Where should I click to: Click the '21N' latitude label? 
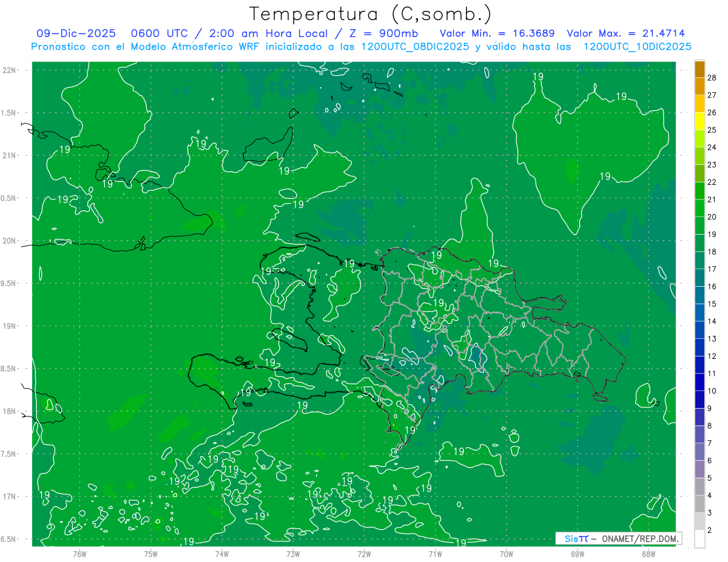point(9,155)
